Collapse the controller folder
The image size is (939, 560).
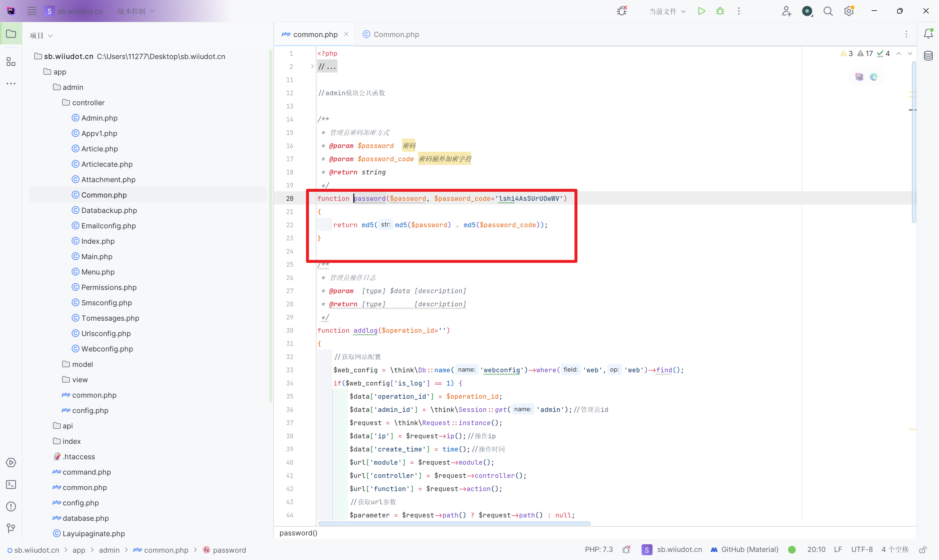pos(56,103)
